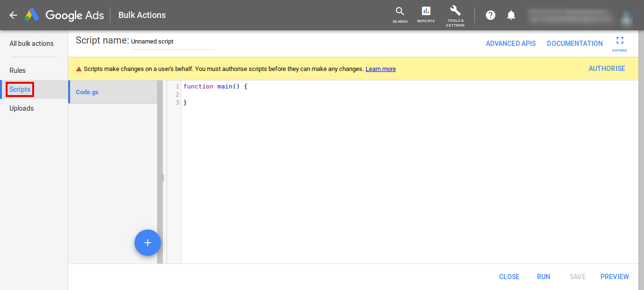Open the Help menu
The width and height of the screenshot is (644, 290).
pyautogui.click(x=490, y=15)
